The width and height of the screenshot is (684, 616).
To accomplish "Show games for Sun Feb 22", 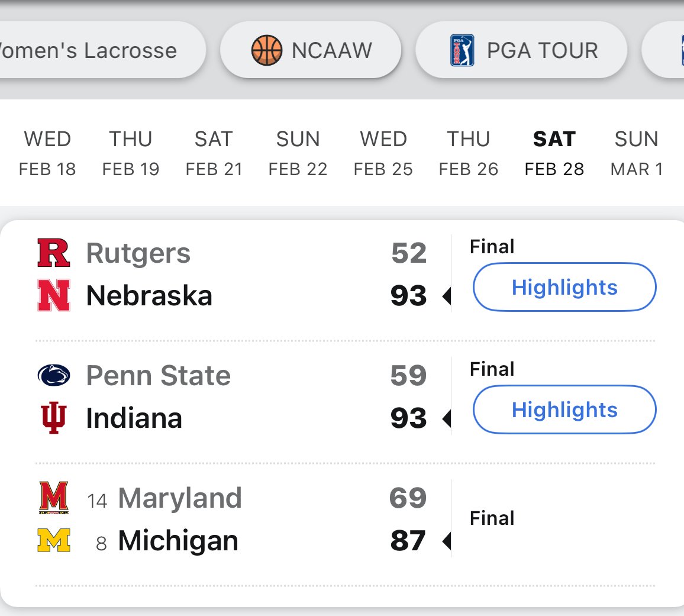I will coord(298,154).
